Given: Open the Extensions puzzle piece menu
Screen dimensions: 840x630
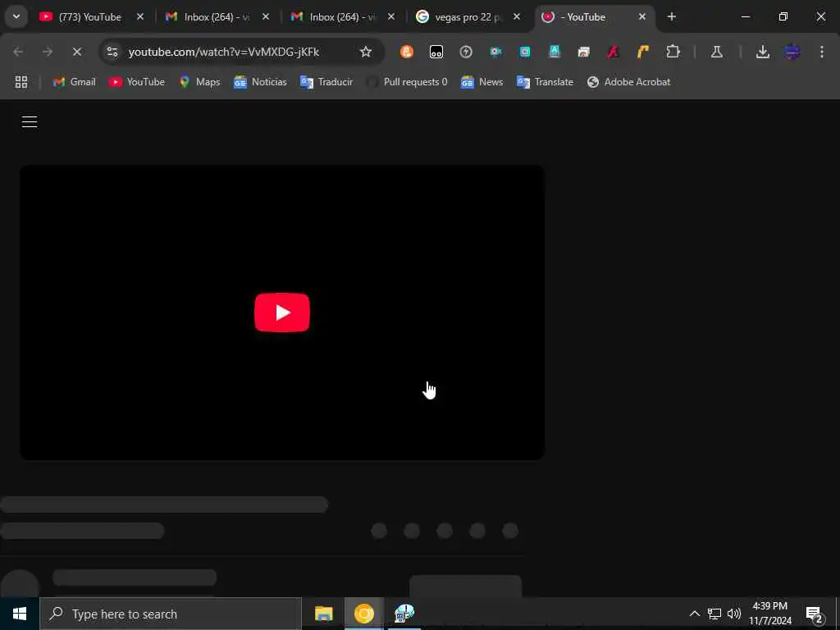Looking at the screenshot, I should (x=673, y=52).
